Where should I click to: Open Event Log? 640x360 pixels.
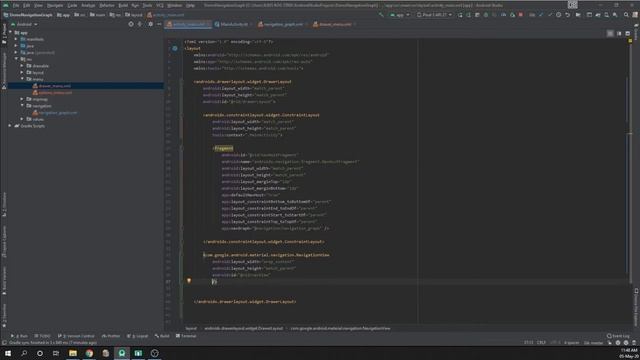click(x=618, y=336)
